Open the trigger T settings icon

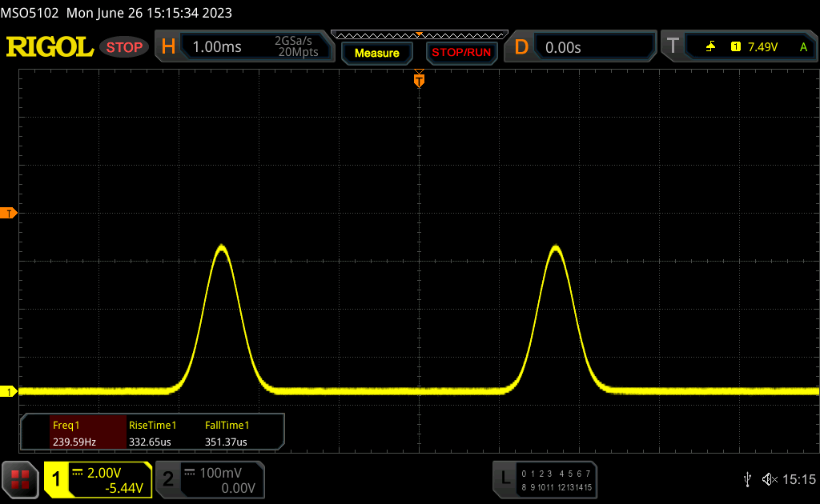pos(673,46)
